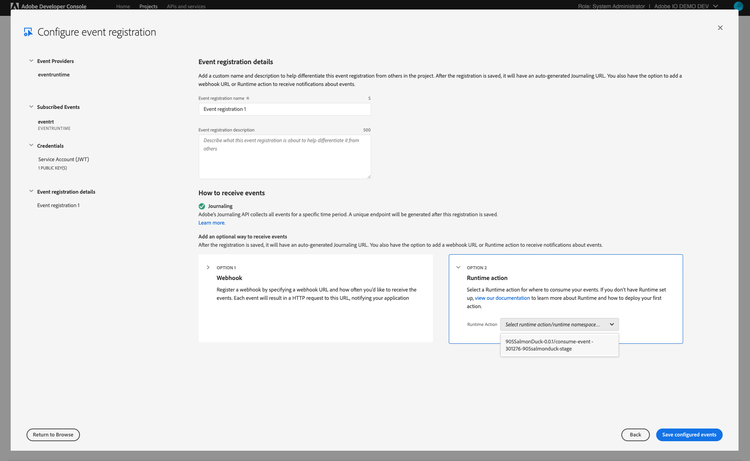Go to the Projects tab
This screenshot has width=750, height=461.
tap(148, 6)
